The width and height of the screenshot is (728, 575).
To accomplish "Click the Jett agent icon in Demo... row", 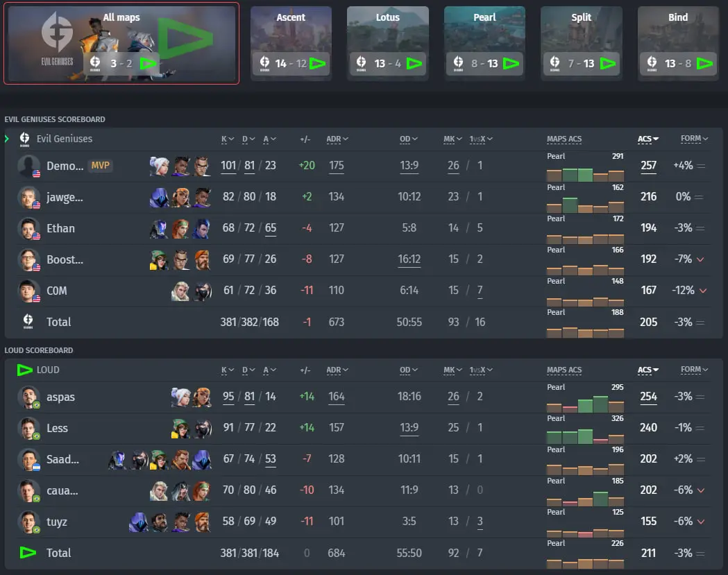I will 159,166.
